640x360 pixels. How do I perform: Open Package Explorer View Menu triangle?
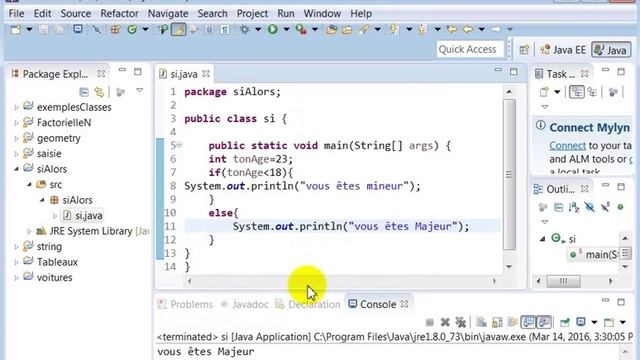(x=140, y=91)
